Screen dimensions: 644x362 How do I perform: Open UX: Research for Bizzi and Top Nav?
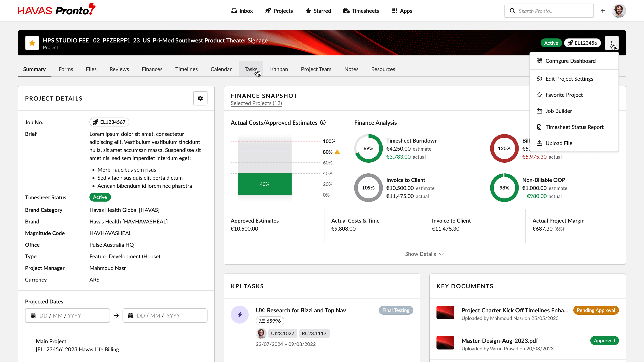point(301,310)
